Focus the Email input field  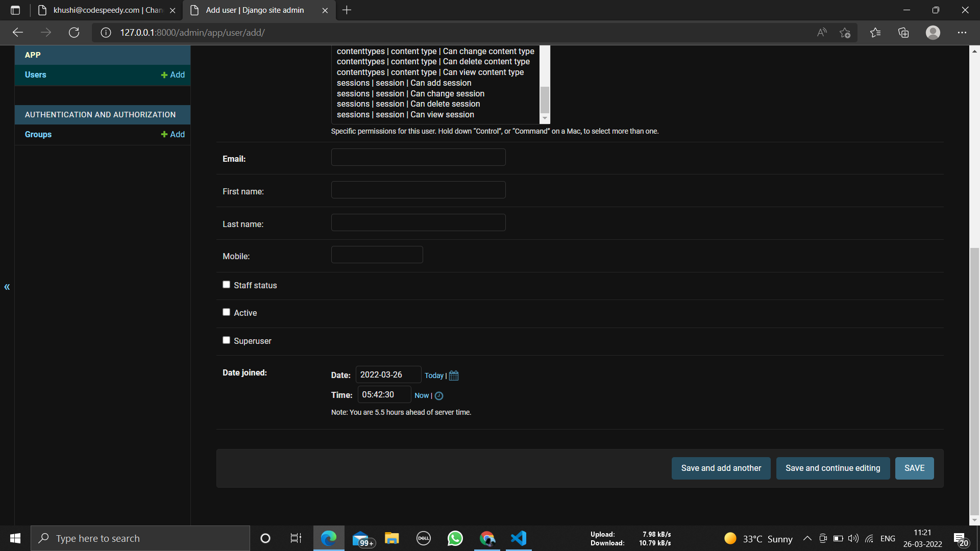[x=418, y=158]
